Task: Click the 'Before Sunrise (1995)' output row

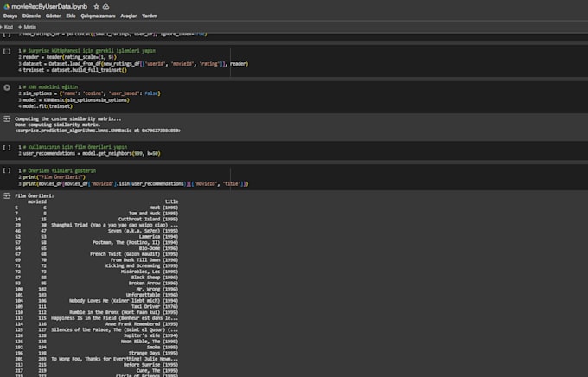Action: (97, 365)
